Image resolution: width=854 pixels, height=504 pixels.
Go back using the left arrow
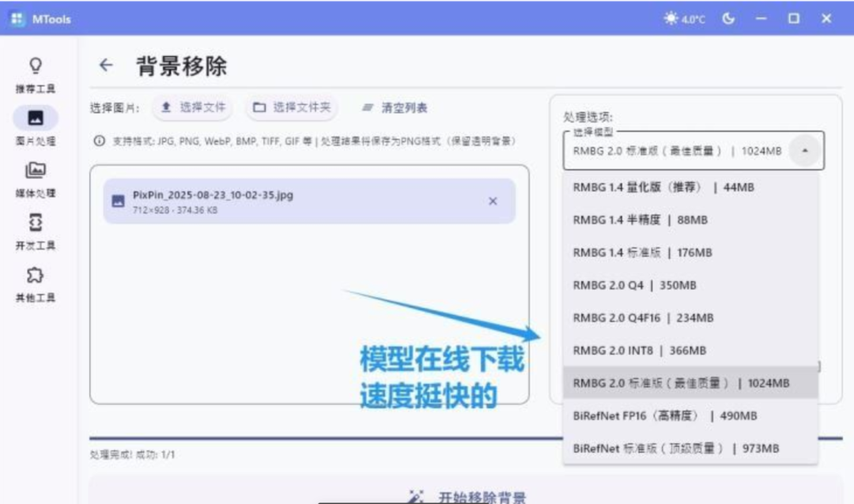(x=106, y=66)
